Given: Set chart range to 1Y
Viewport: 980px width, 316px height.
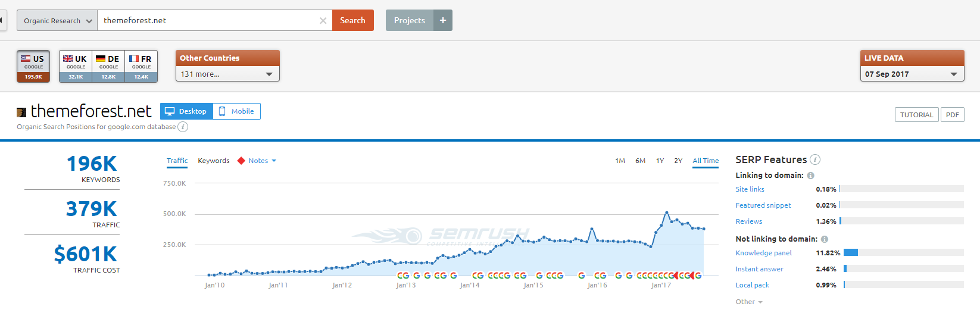Looking at the screenshot, I should point(660,161).
